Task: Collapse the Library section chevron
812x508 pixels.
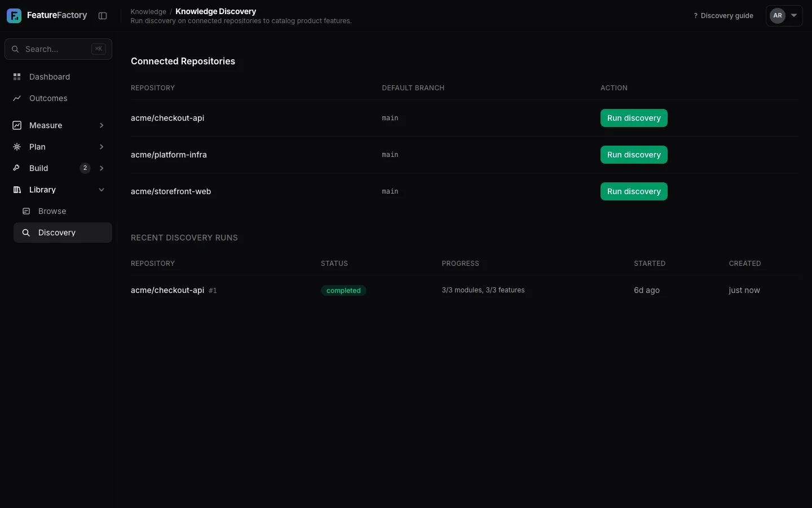Action: (101, 190)
